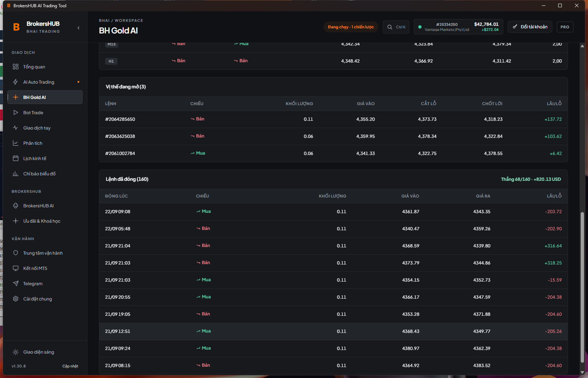Viewport: 588px width, 378px height.
Task: Collapse the sidebar with the chevron
Action: pos(79,28)
